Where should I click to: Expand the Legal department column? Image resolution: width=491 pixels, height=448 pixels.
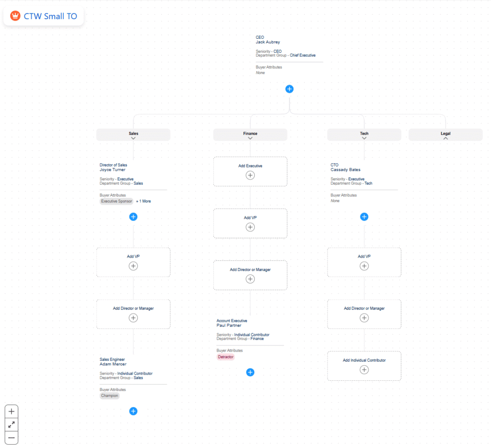(445, 138)
